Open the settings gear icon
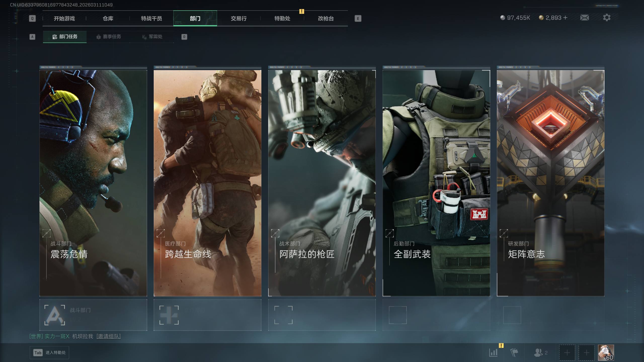644x362 pixels. pos(607,18)
